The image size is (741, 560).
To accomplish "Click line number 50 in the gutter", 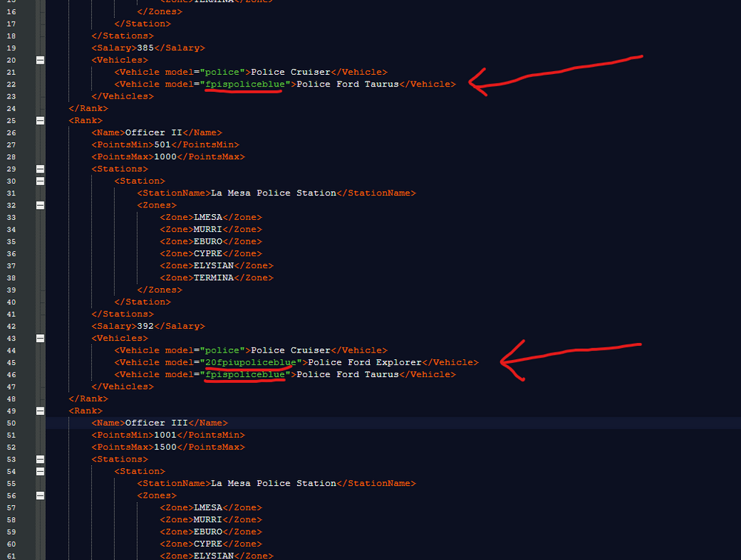I will pyautogui.click(x=13, y=422).
